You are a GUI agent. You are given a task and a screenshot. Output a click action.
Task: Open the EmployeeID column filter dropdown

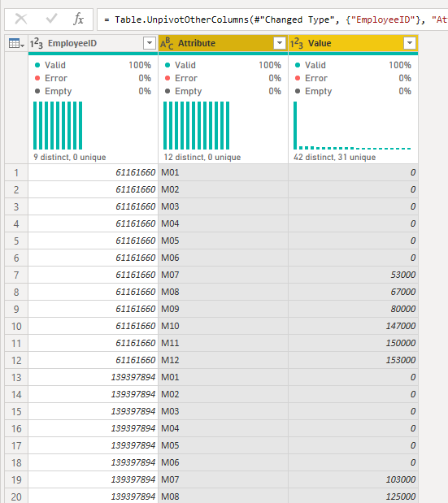[x=150, y=43]
